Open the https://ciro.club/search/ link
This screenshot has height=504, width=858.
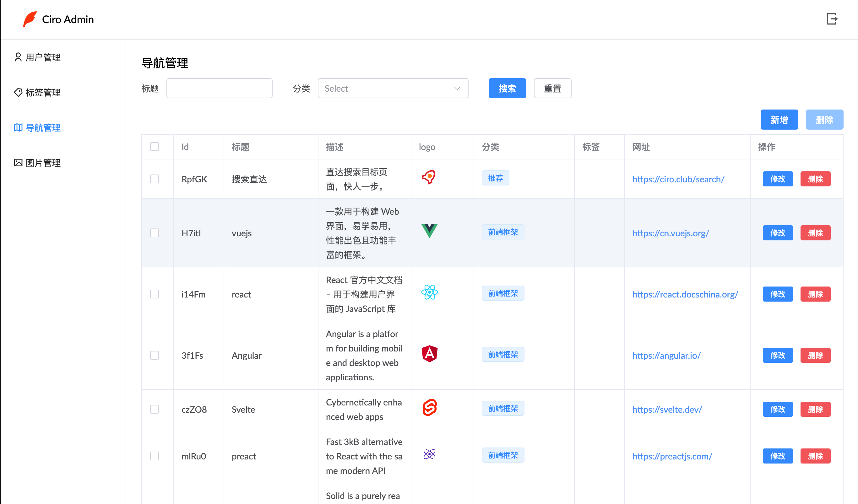[678, 179]
